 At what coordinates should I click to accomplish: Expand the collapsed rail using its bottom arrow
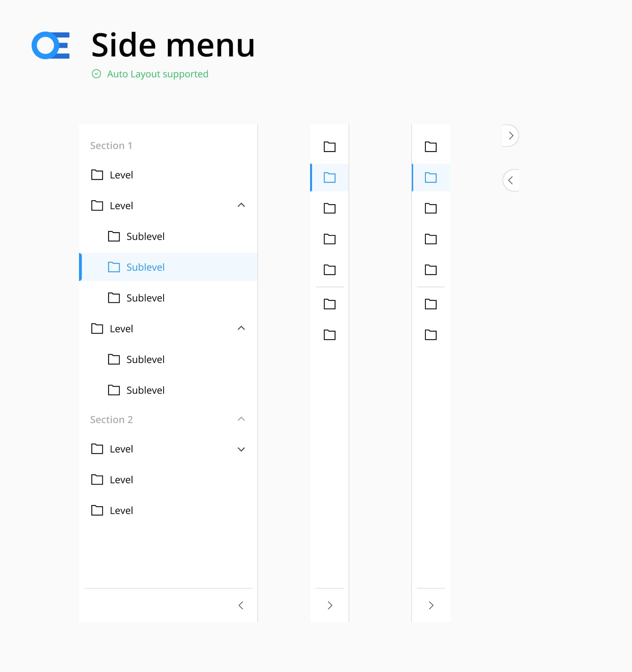coord(329,605)
